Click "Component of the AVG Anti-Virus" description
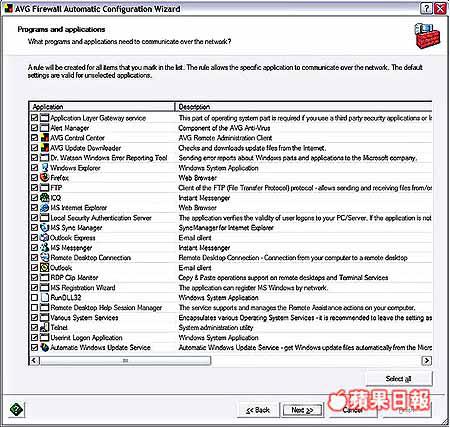 pyautogui.click(x=224, y=128)
